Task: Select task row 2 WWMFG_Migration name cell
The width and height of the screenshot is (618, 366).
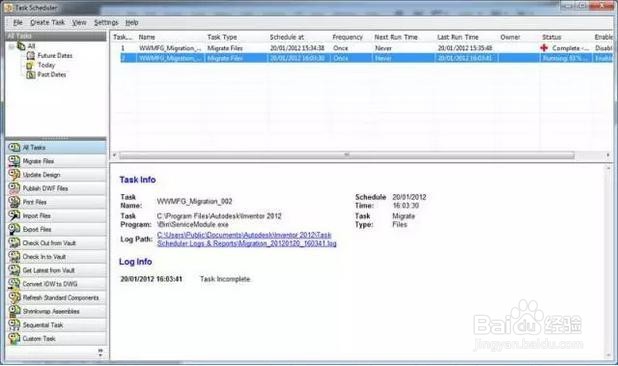Action: pos(170,58)
